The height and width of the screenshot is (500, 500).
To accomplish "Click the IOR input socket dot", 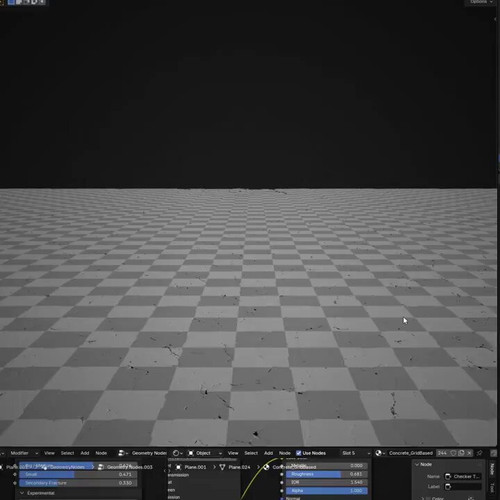I will point(282,482).
